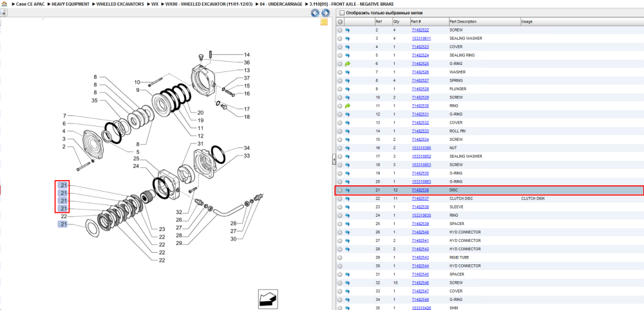Open the yellow note icon above diagram
Image resolution: width=644 pixels, height=310 pixels.
(x=324, y=22)
